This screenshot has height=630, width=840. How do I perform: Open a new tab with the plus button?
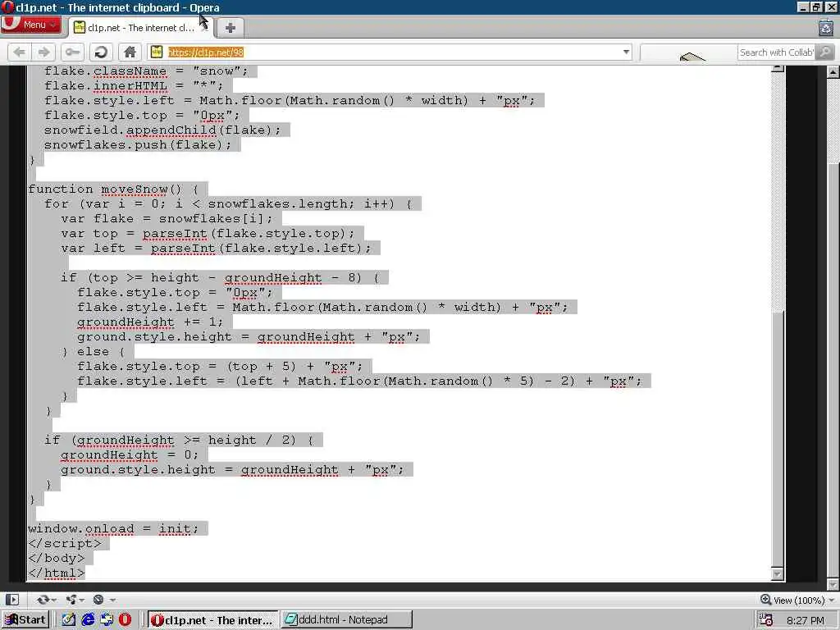click(x=230, y=28)
